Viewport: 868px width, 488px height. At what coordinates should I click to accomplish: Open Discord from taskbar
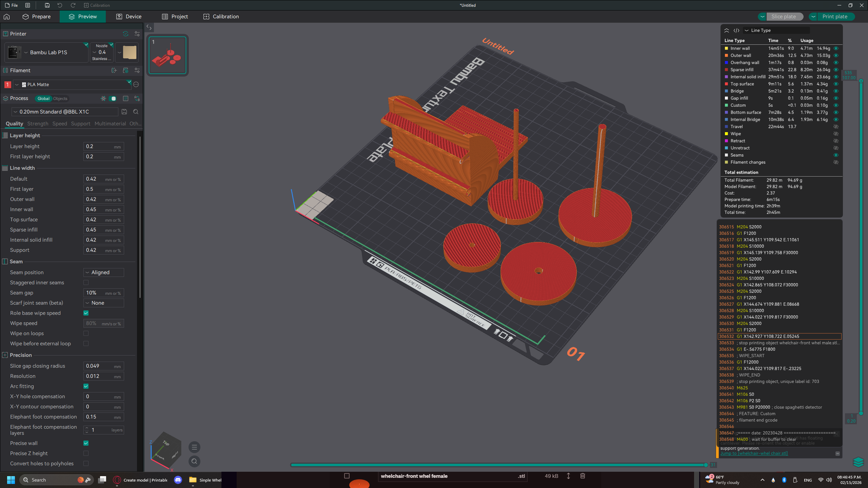click(x=178, y=480)
